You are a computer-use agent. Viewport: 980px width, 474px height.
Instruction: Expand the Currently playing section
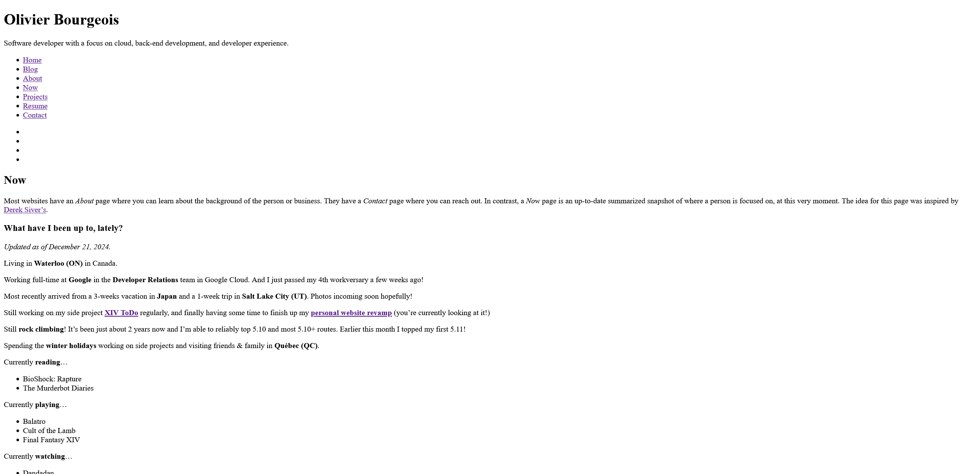pyautogui.click(x=35, y=405)
